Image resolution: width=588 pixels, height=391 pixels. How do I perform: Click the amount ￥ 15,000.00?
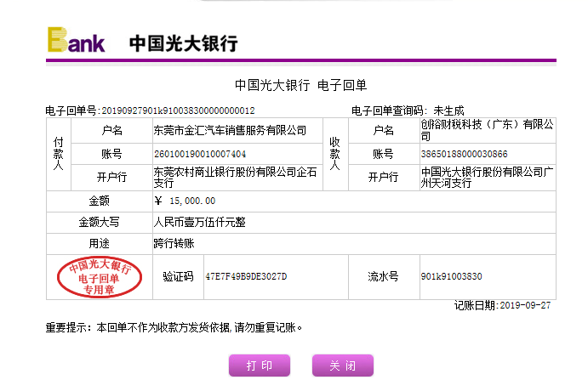(x=185, y=201)
